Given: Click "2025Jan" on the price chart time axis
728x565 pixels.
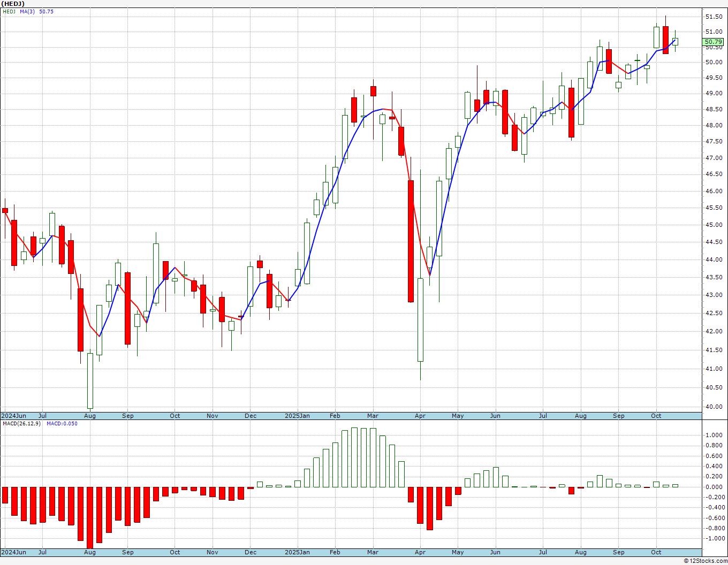Looking at the screenshot, I should [x=297, y=416].
